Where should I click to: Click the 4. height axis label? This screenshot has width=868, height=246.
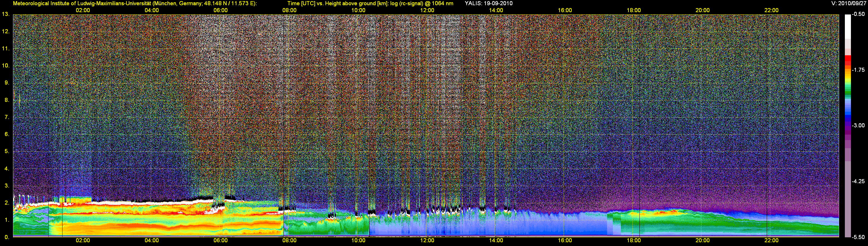coord(7,168)
